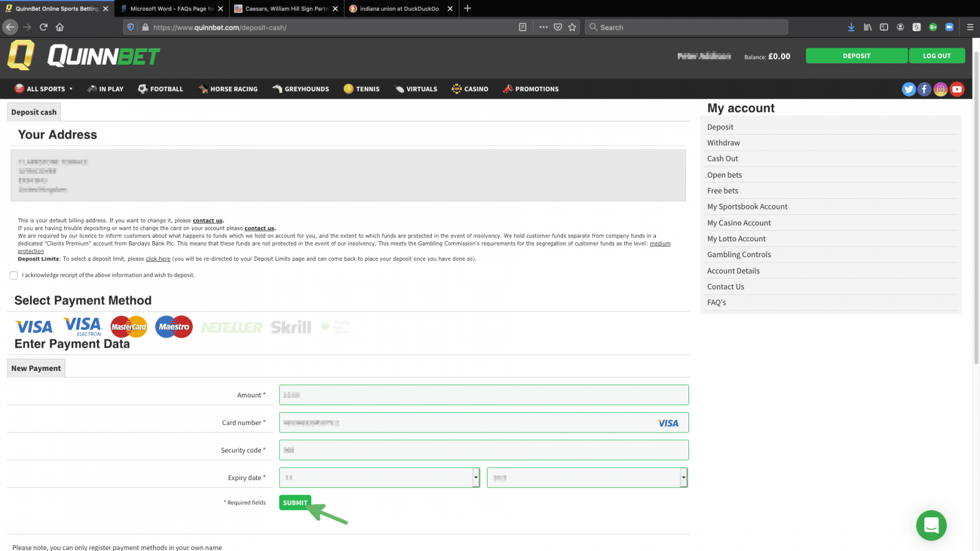
Task: Click the Twitter social icon
Action: [908, 89]
